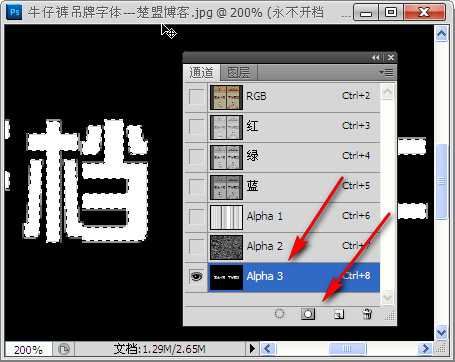455x362 pixels.
Task: Switch to the 通道 tab
Action: (201, 72)
